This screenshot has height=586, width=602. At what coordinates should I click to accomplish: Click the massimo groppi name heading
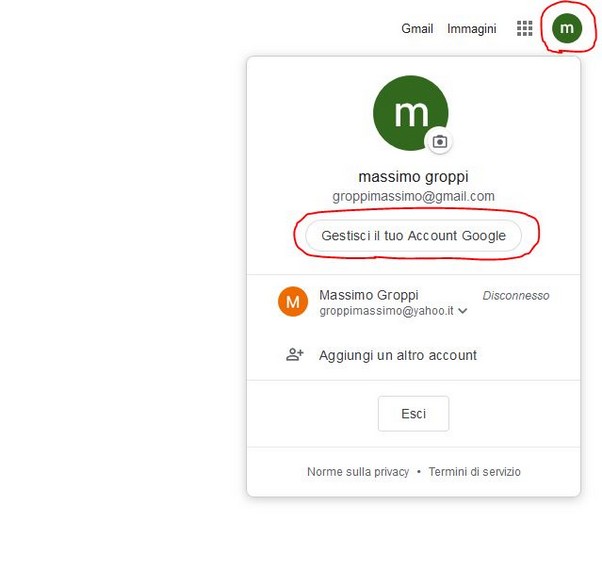(413, 177)
